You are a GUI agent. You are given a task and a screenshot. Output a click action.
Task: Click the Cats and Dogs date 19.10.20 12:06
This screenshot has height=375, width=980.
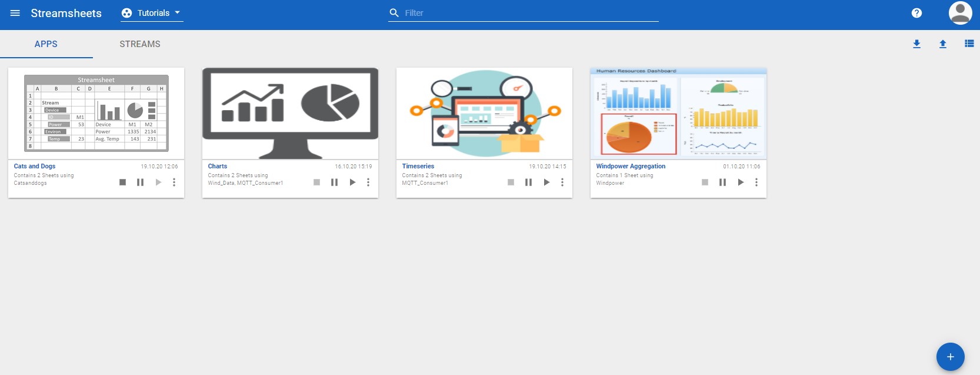click(159, 167)
